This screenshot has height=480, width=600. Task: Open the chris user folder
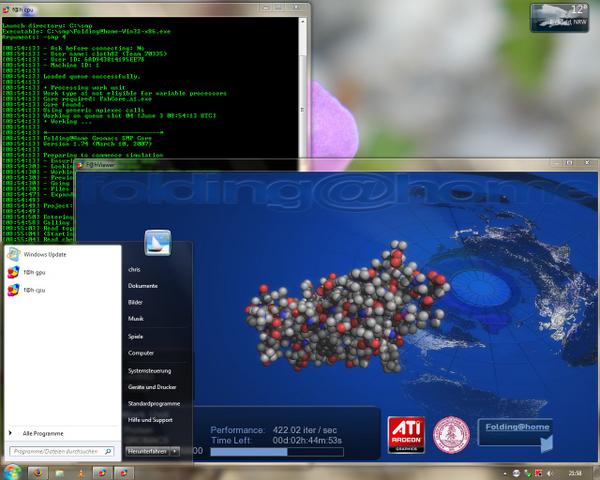click(x=134, y=269)
